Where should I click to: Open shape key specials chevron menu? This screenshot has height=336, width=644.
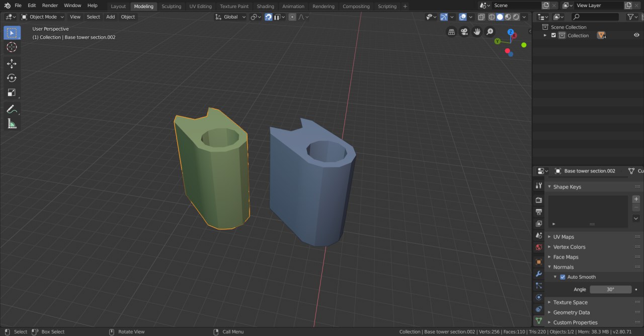(x=636, y=219)
